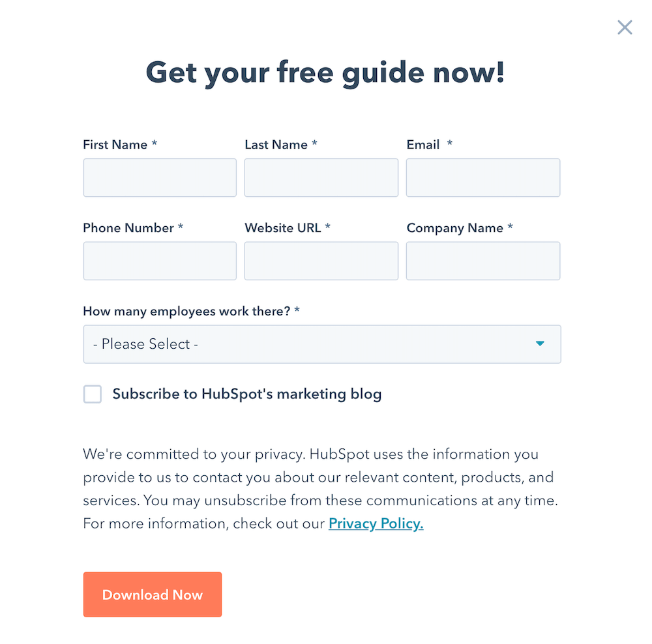Click the 'How many employees work there?' label
This screenshot has width=652, height=644.
[186, 312]
